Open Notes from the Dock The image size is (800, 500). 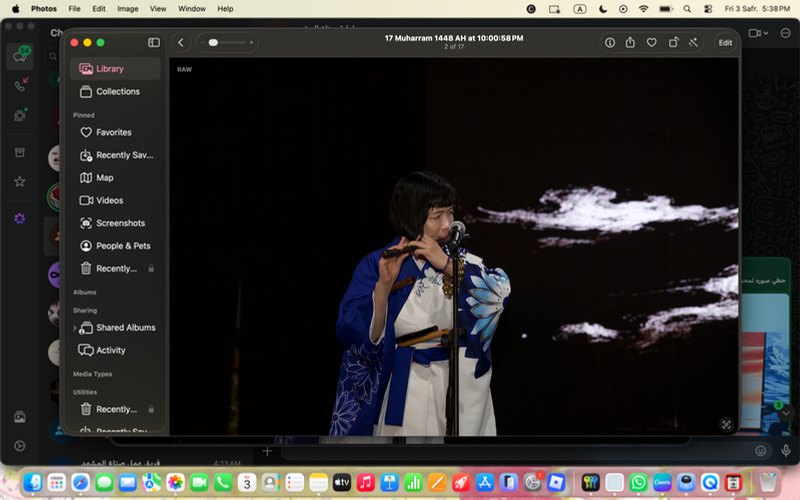coord(318,482)
